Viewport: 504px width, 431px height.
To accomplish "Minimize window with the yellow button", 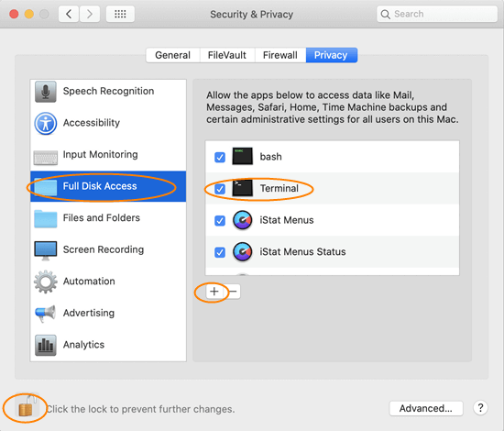I will coord(29,14).
